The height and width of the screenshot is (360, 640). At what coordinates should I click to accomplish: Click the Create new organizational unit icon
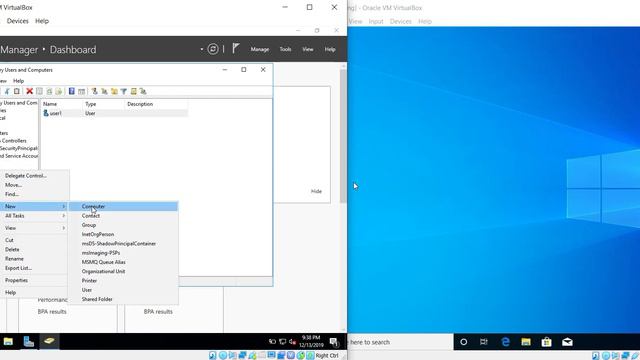click(x=114, y=91)
